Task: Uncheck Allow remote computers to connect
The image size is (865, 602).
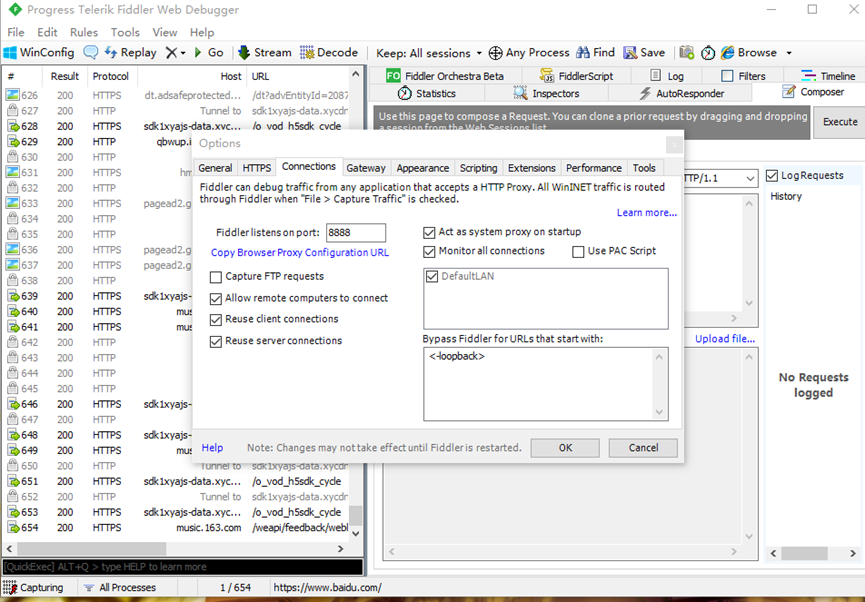Action: [216, 299]
